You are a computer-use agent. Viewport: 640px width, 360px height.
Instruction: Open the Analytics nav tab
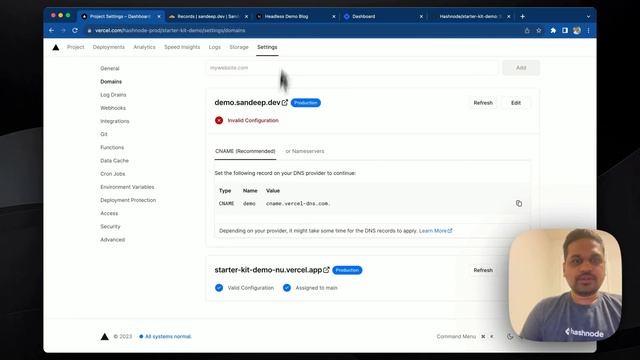[x=144, y=47]
